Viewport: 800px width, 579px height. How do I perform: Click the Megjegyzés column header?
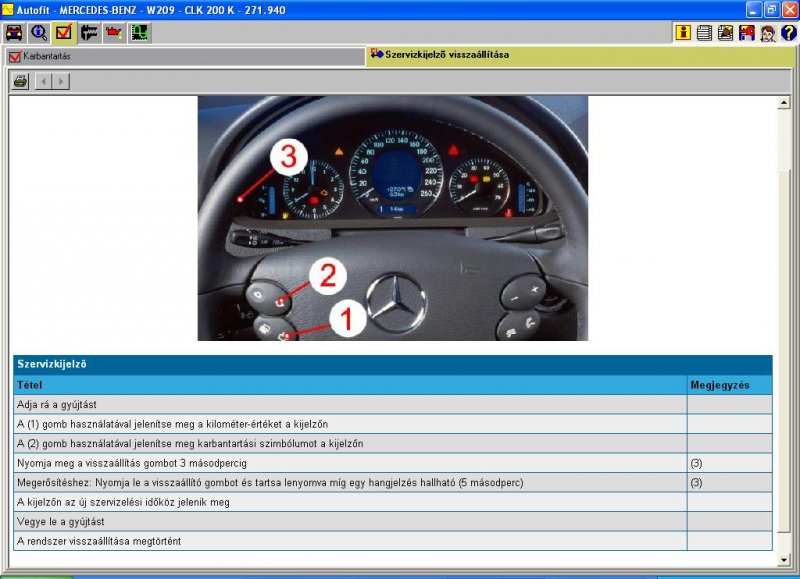(730, 385)
